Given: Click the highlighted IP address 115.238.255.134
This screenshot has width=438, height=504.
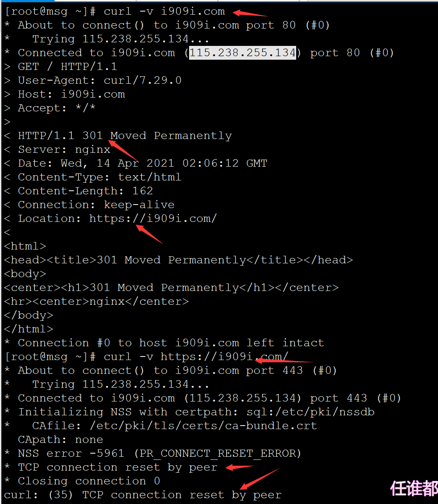Looking at the screenshot, I should tap(242, 53).
